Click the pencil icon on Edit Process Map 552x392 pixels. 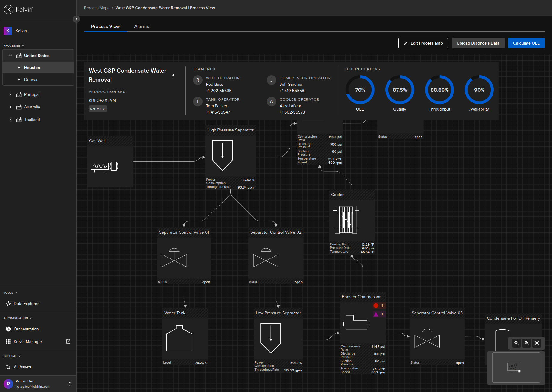pos(406,43)
